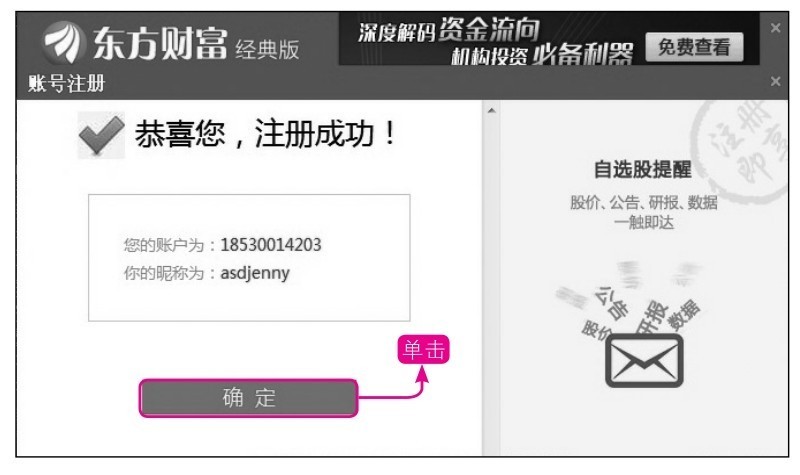Click the 确定 confirm button
The height and width of the screenshot is (475, 800).
click(x=248, y=397)
